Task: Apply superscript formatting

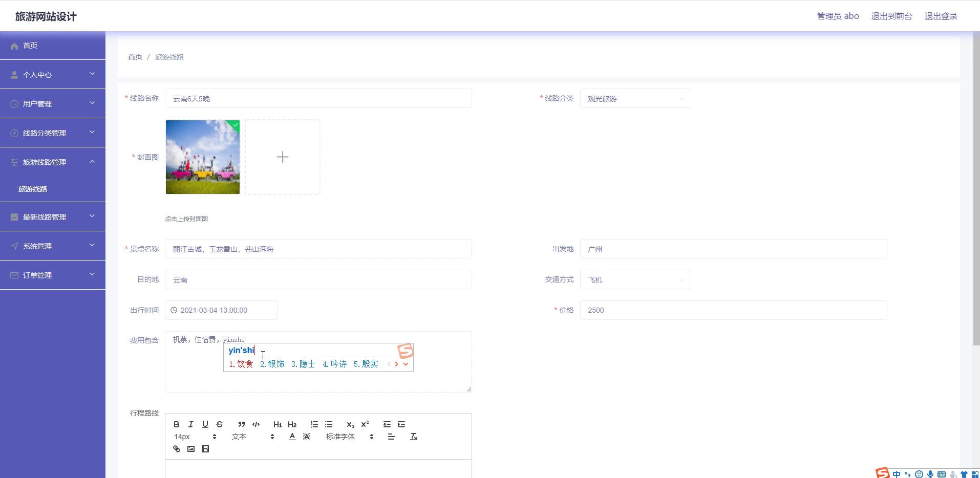Action: (365, 424)
